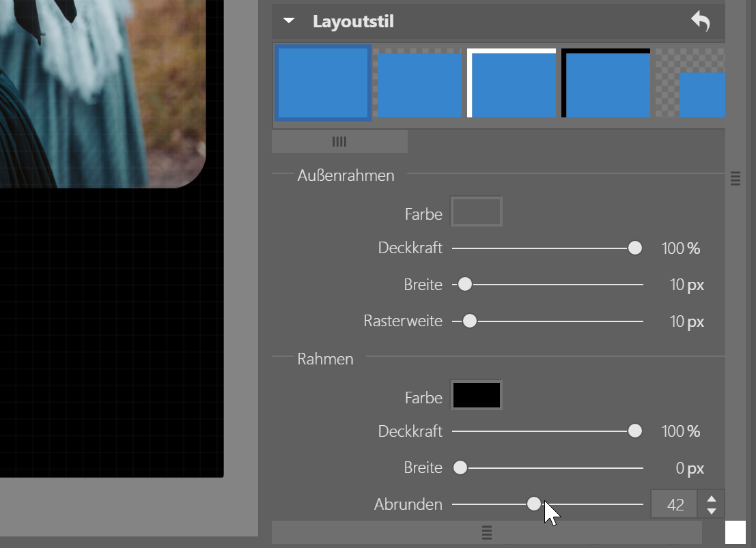Reset Layoutstil with the undo arrow
The width and height of the screenshot is (756, 548).
coord(700,22)
